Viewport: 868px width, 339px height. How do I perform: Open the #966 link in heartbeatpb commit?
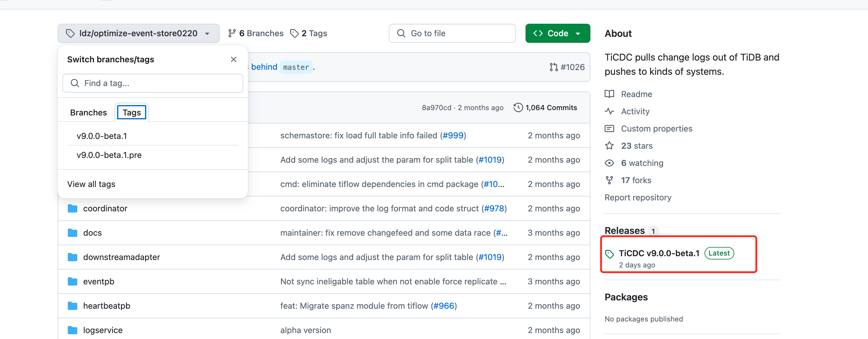tap(444, 306)
